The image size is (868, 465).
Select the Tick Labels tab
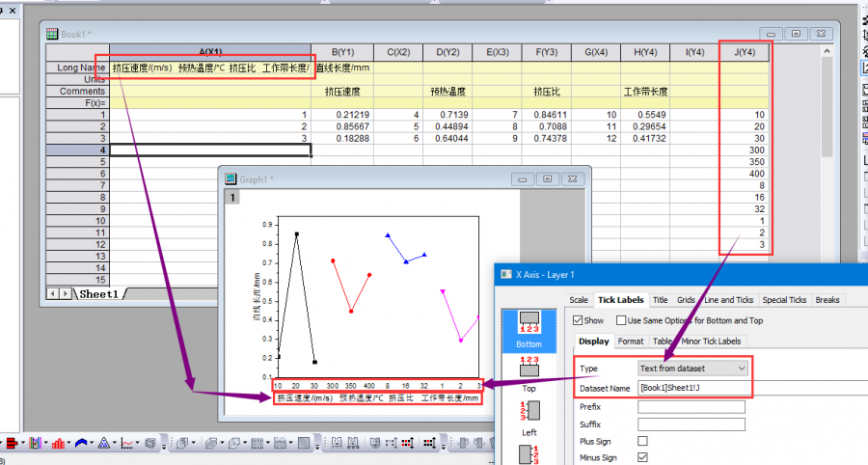pyautogui.click(x=620, y=299)
